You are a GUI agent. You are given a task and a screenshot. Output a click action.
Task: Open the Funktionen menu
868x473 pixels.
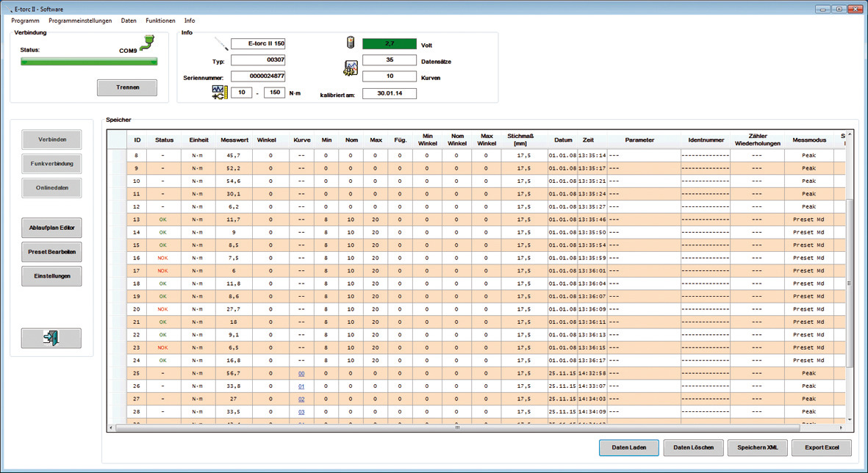160,21
